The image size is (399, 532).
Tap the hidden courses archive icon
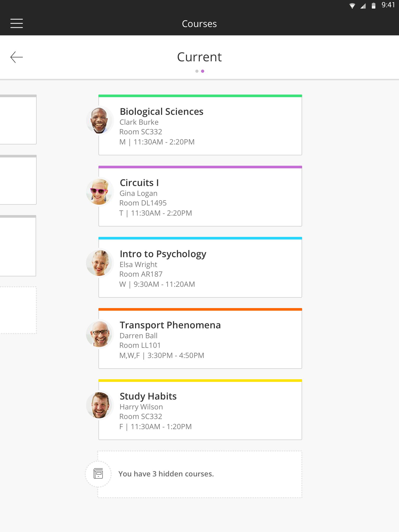[98, 474]
